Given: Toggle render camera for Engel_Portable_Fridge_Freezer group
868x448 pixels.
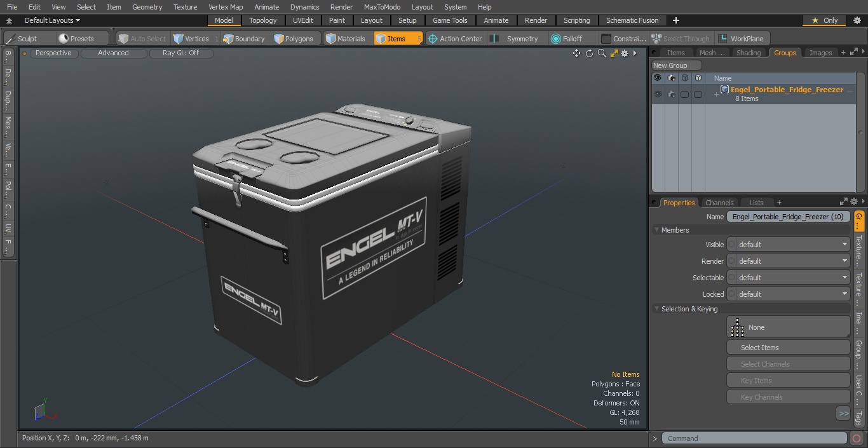Looking at the screenshot, I should [671, 94].
